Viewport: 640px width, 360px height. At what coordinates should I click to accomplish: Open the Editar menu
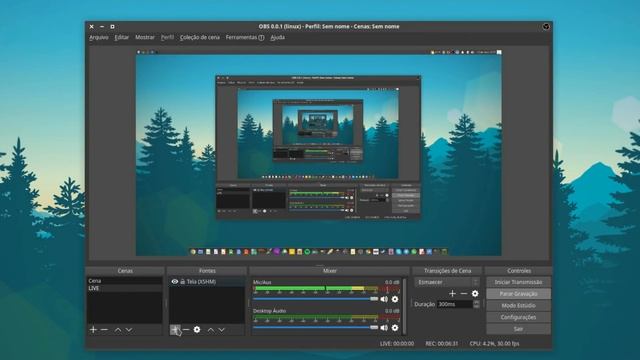tap(121, 37)
